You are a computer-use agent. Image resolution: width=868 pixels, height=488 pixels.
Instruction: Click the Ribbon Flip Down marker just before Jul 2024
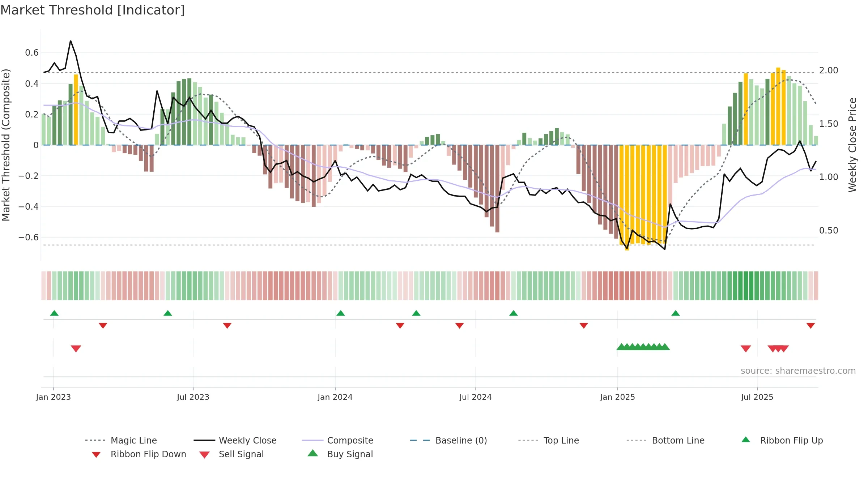[x=460, y=326]
